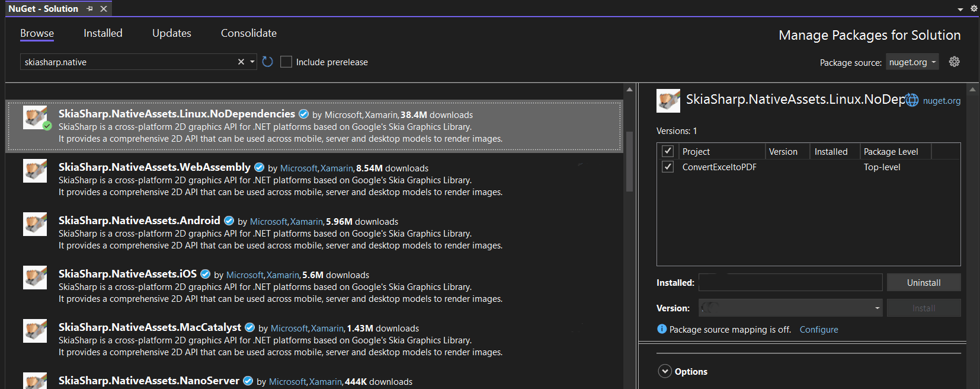
Task: Close the NuGet - Solution tab
Action: point(104,9)
